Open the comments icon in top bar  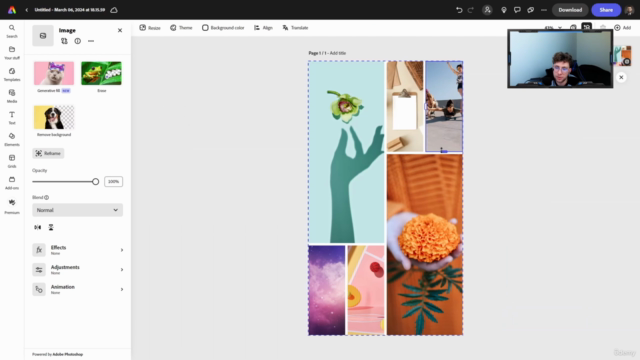(517, 10)
